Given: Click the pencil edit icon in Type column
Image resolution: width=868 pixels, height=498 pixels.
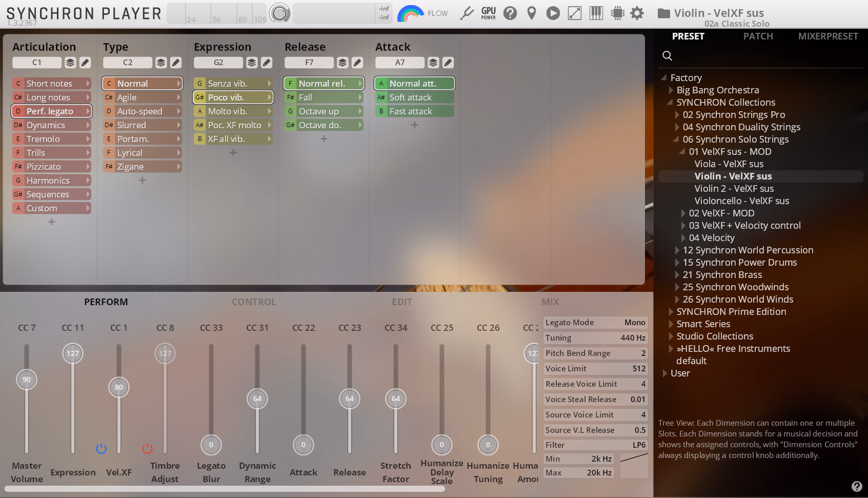Looking at the screenshot, I should 176,63.
